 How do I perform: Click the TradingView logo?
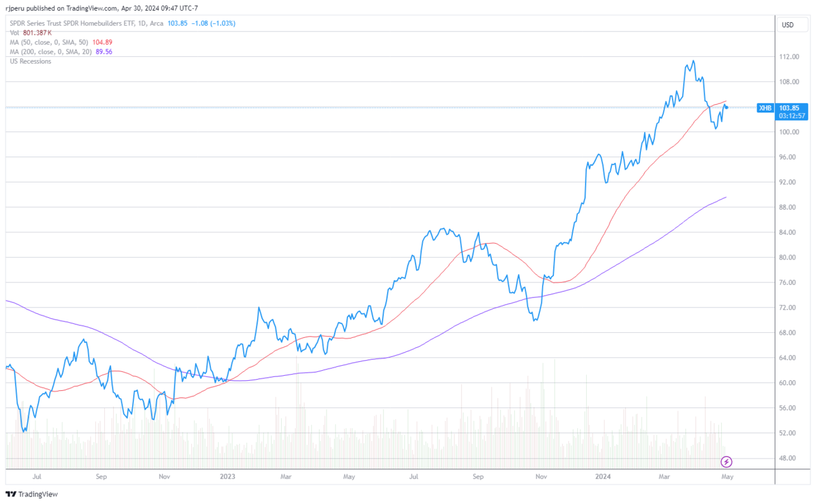click(32, 494)
